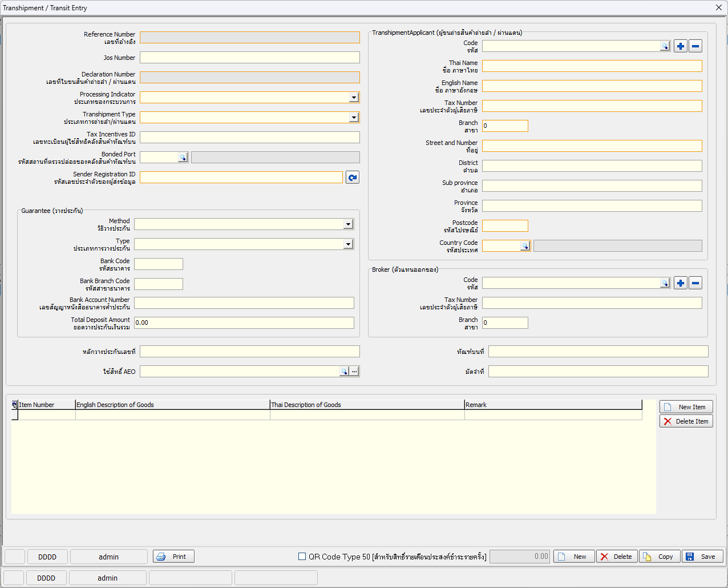Click the New Item button
Viewport: 728px width, 588px height.
(686, 407)
